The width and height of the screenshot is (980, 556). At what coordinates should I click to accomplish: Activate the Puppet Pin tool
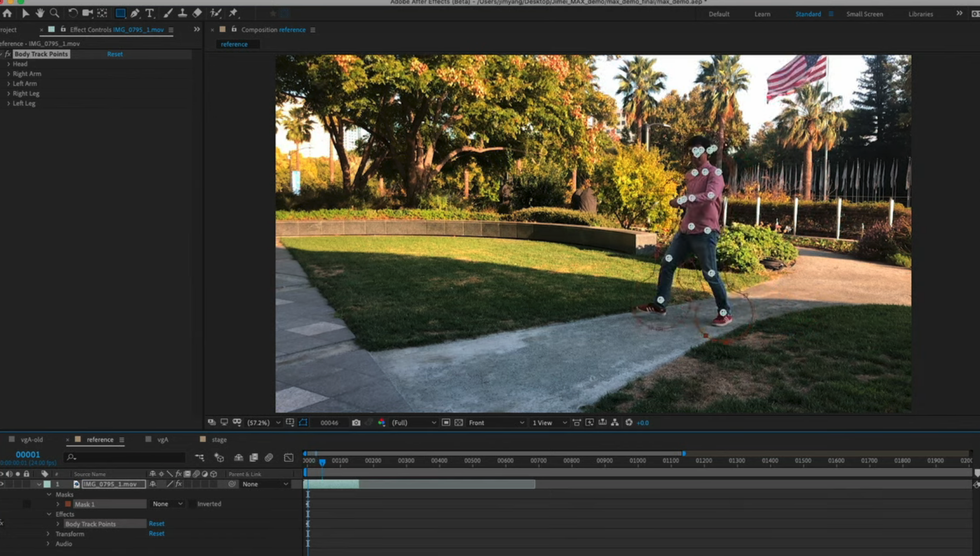click(233, 13)
